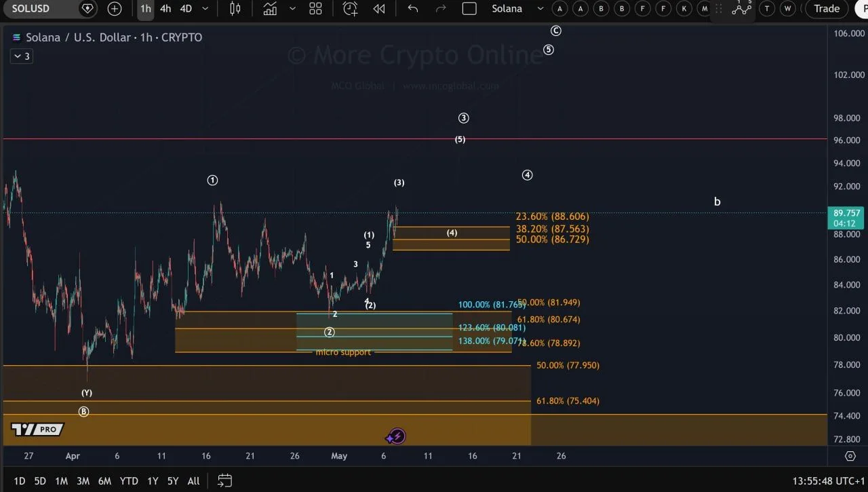The height and width of the screenshot is (492, 868).
Task: Set the range to YTD
Action: coord(129,481)
